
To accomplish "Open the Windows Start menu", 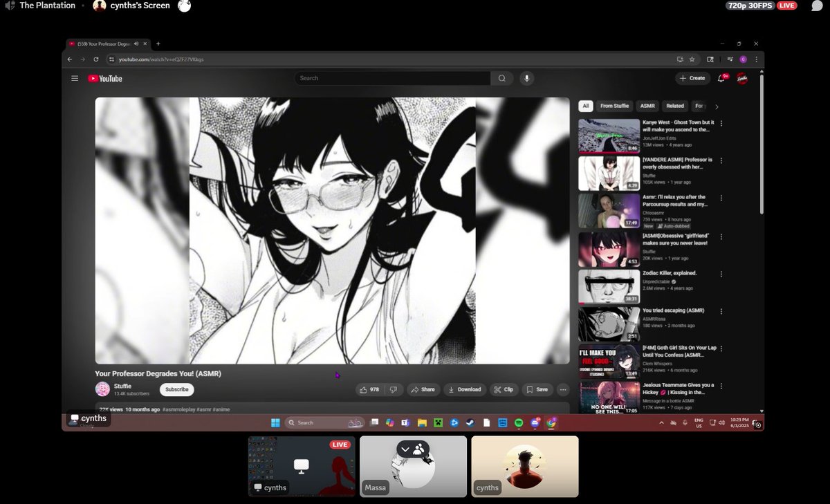I will pos(275,422).
